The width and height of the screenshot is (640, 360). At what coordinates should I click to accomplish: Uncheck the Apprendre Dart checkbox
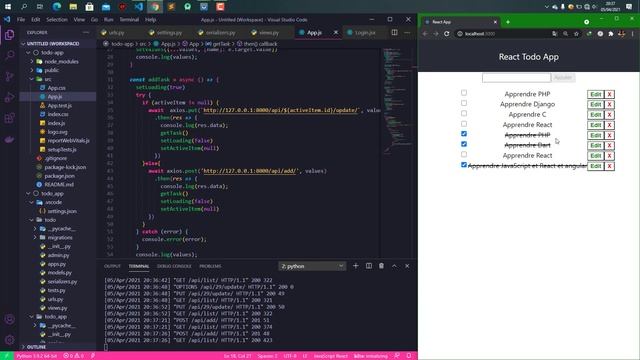click(464, 144)
